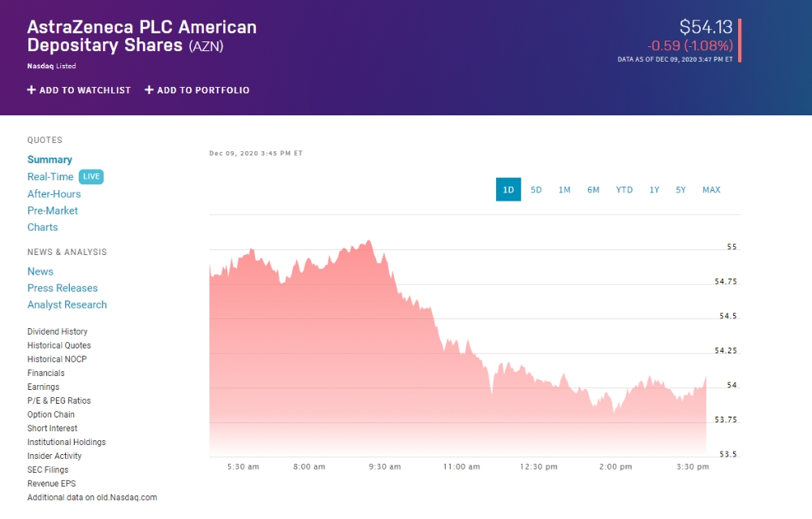Open the Option Chain page
Image resolution: width=812 pixels, height=519 pixels.
coord(51,414)
